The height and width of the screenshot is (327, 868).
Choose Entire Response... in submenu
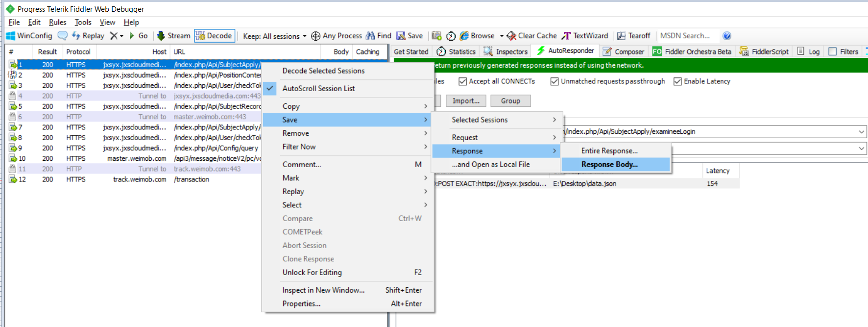click(616, 151)
